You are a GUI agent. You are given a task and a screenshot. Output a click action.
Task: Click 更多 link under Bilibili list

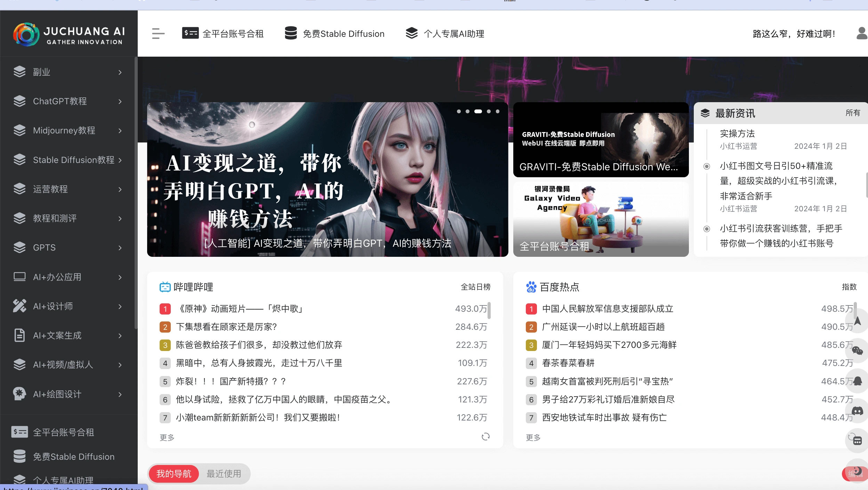point(167,438)
